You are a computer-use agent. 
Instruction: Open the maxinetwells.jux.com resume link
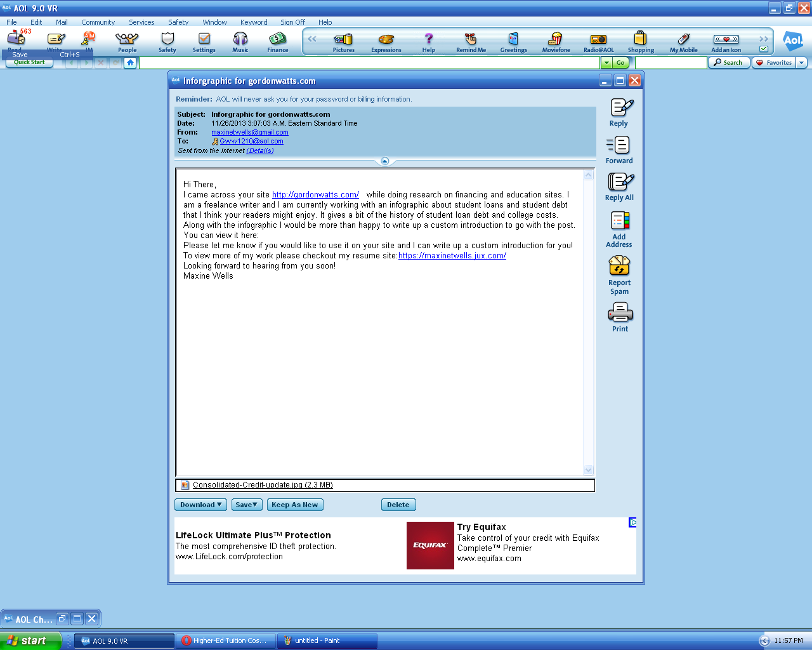click(x=452, y=255)
